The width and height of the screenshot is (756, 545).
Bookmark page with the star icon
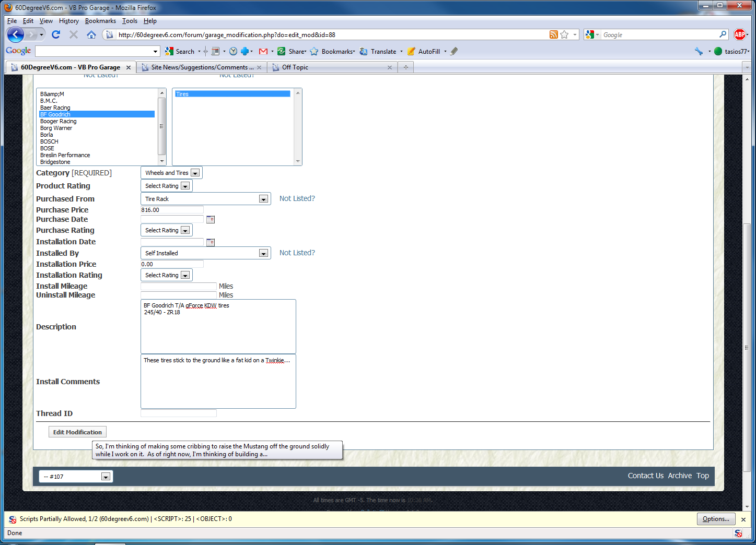(x=564, y=35)
